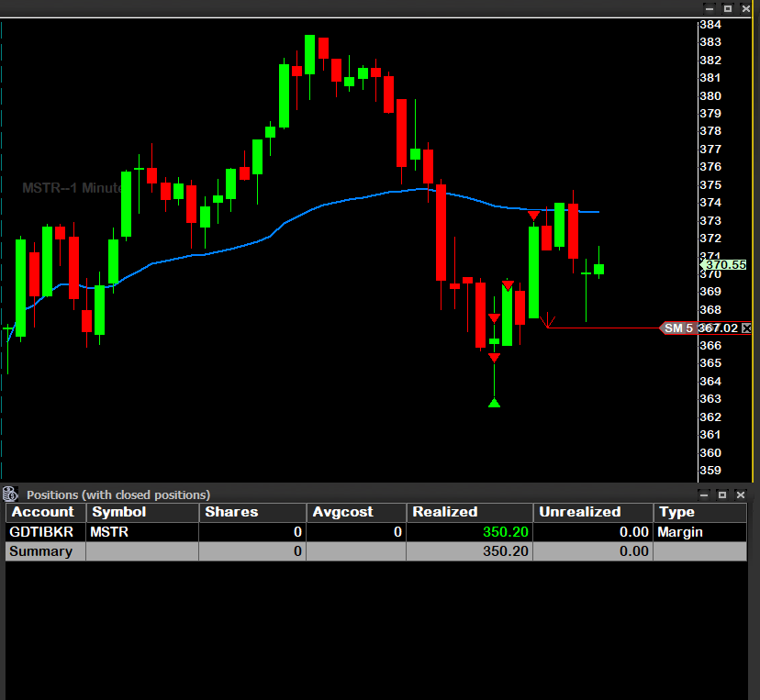This screenshot has width=760, height=700.
Task: Click the green buy marker triangle
Action: pyautogui.click(x=494, y=403)
